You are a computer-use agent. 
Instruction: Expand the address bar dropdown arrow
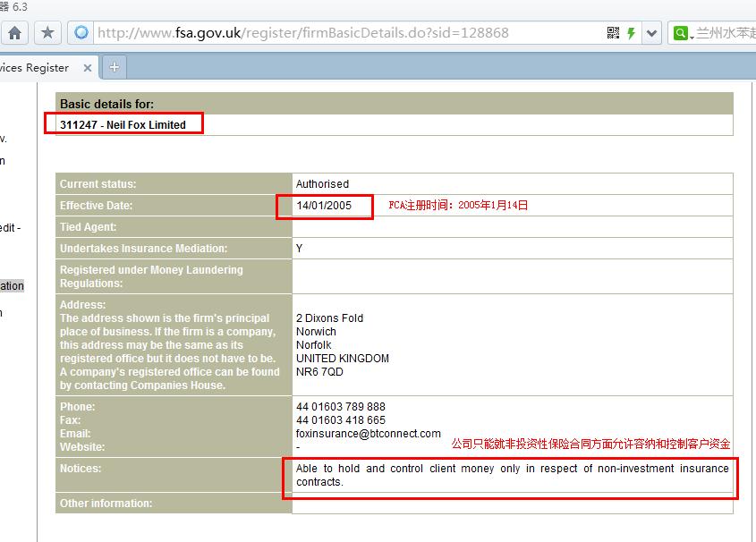pos(652,33)
